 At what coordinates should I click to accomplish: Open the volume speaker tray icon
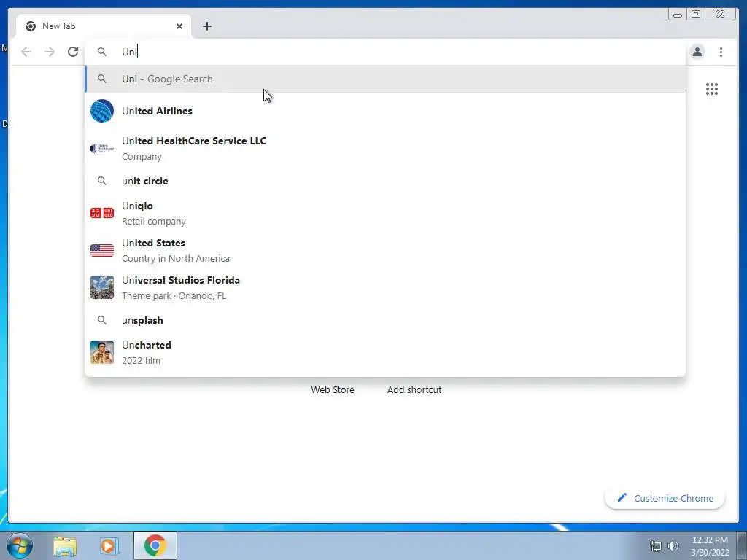673,545
